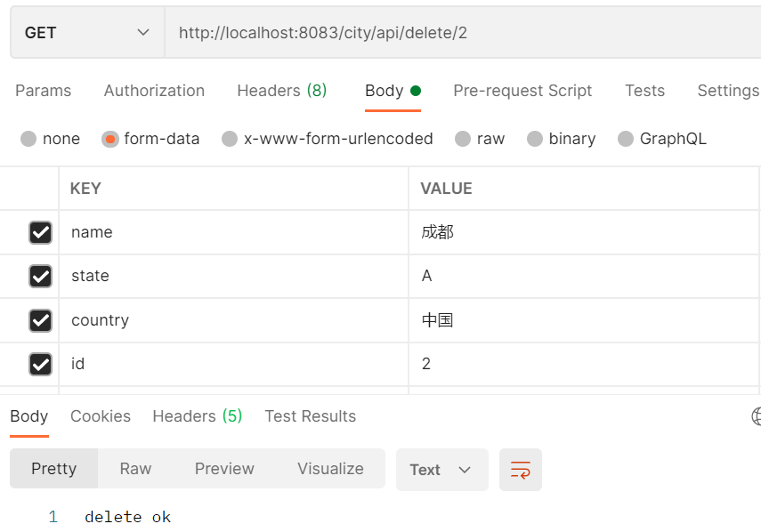Select the none body type
Screen dimensions: 761x532
[28, 139]
